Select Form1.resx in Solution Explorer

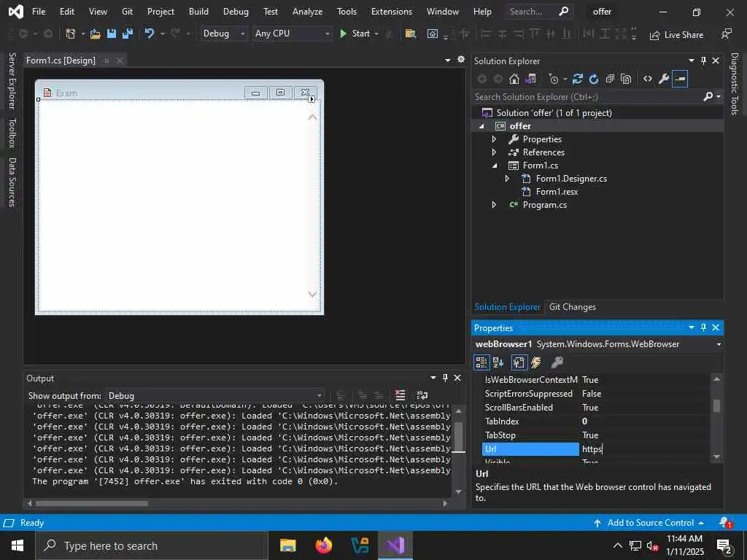(x=557, y=192)
